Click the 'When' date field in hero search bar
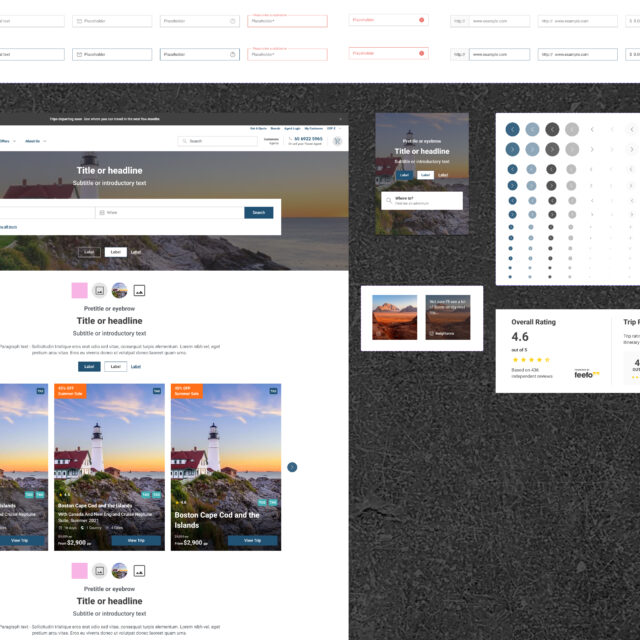 (169, 213)
